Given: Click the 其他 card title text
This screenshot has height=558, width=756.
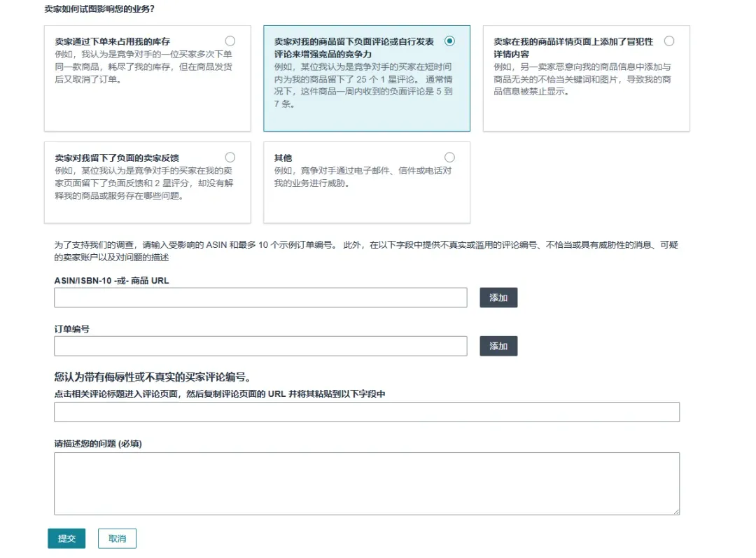Looking at the screenshot, I should point(283,158).
